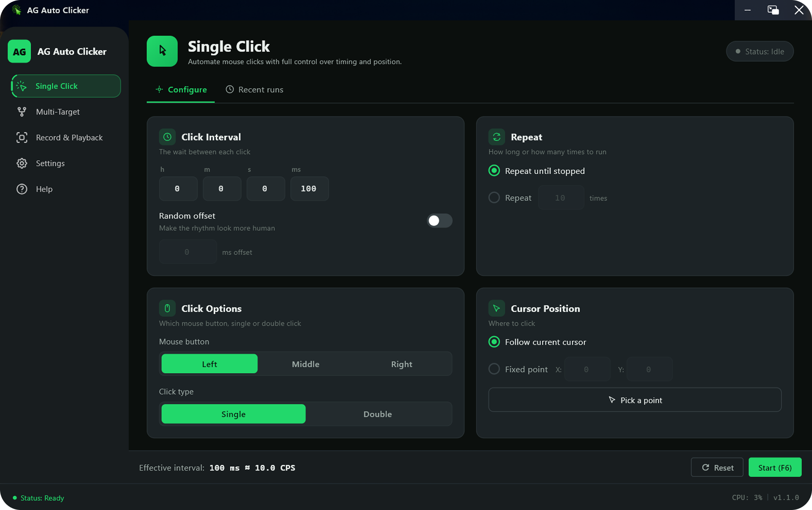Click the Record & Playback capture icon
Image resolution: width=812 pixels, height=510 pixels.
pyautogui.click(x=22, y=137)
